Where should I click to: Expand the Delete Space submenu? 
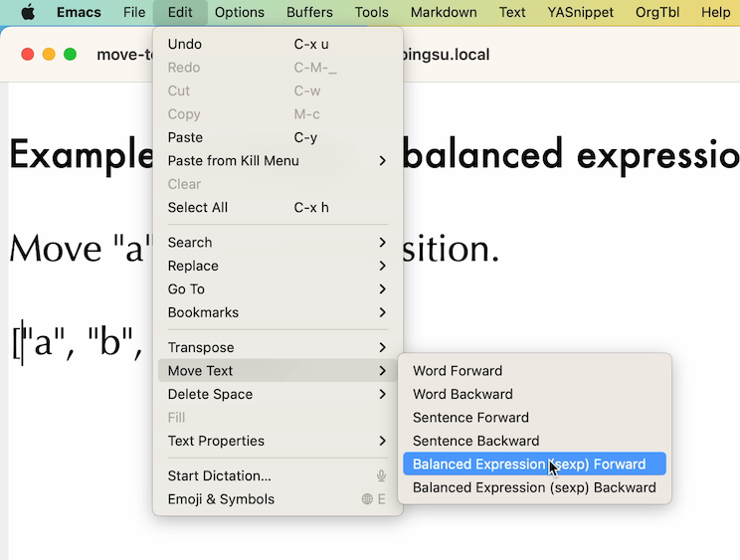[x=277, y=394]
